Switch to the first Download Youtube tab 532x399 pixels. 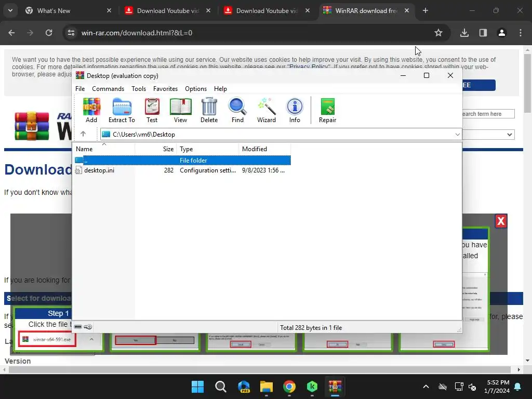[168, 10]
